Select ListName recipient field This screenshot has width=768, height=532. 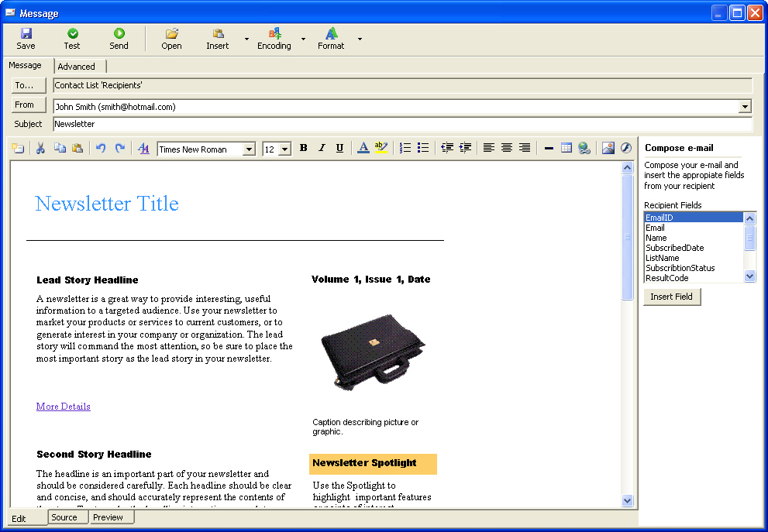click(x=694, y=258)
